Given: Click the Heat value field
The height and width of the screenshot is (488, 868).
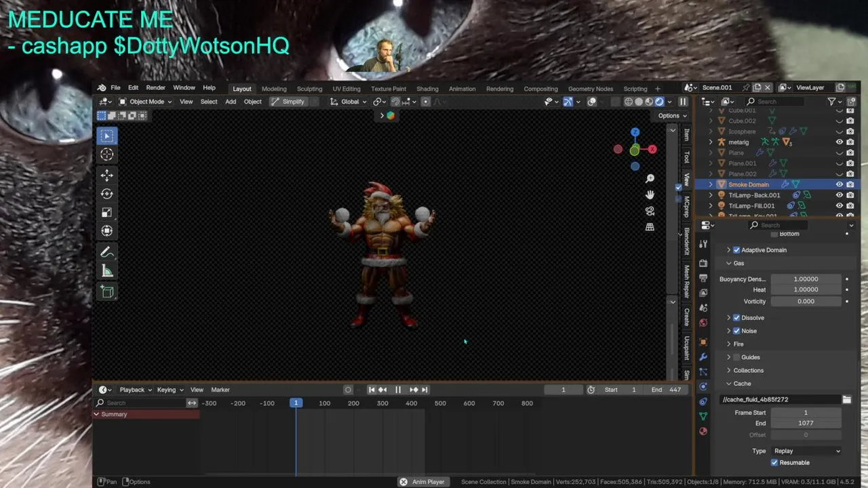Looking at the screenshot, I should click(806, 289).
